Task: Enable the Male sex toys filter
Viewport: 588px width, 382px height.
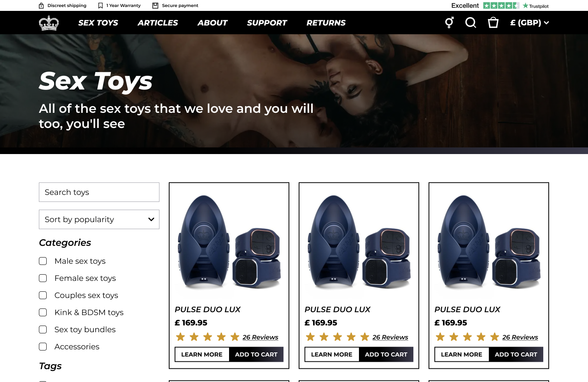Action: (43, 261)
